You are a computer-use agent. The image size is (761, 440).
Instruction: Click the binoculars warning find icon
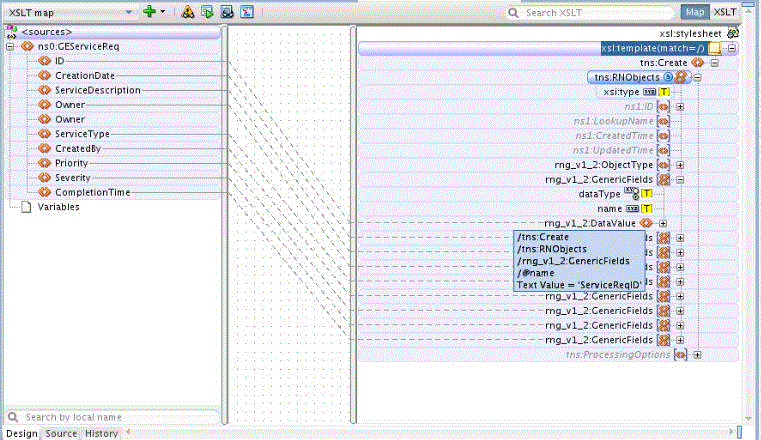(x=188, y=12)
